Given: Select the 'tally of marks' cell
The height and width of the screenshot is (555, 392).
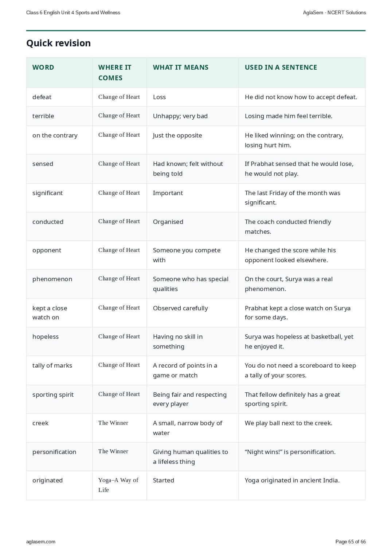Looking at the screenshot, I should (59, 370).
